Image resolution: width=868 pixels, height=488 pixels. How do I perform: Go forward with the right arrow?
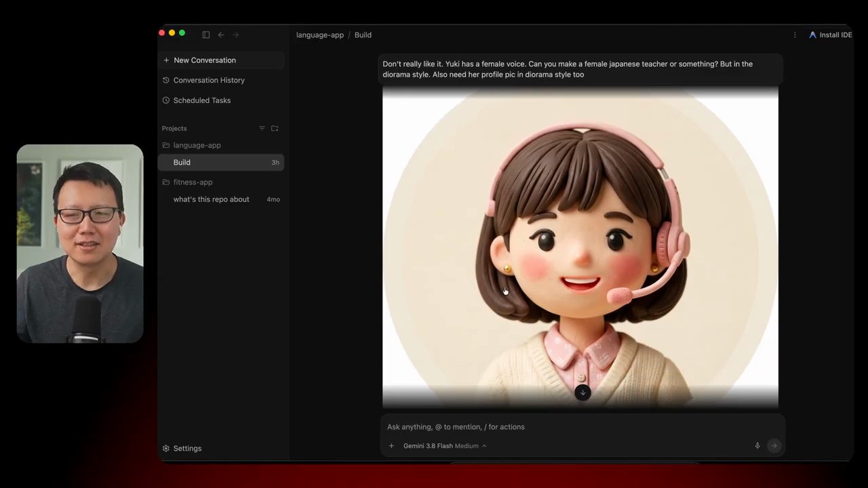point(236,35)
